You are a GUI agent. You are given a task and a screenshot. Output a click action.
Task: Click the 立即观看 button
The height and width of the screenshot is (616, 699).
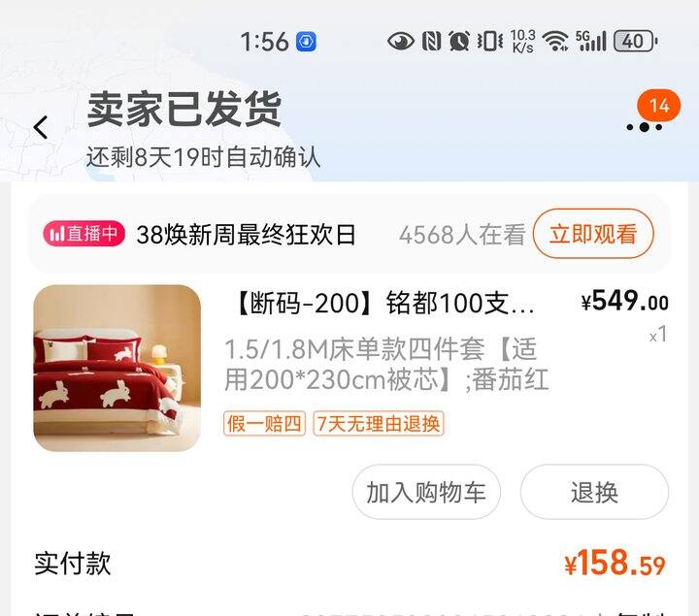coord(593,234)
